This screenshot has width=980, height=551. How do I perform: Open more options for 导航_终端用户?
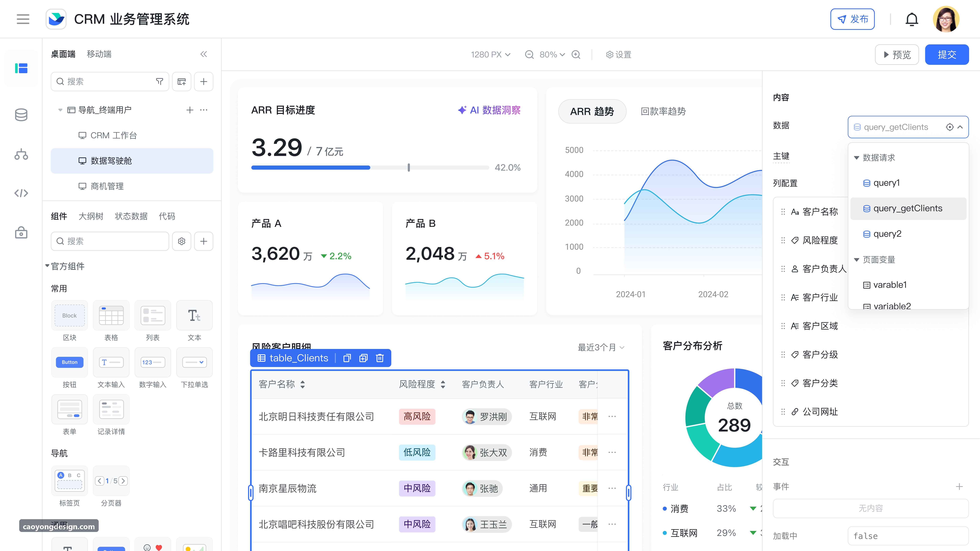pyautogui.click(x=204, y=110)
